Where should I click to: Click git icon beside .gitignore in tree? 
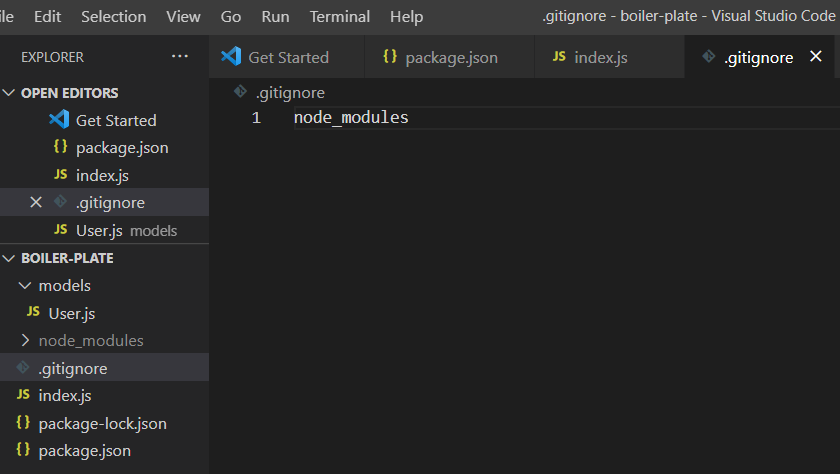[22, 367]
